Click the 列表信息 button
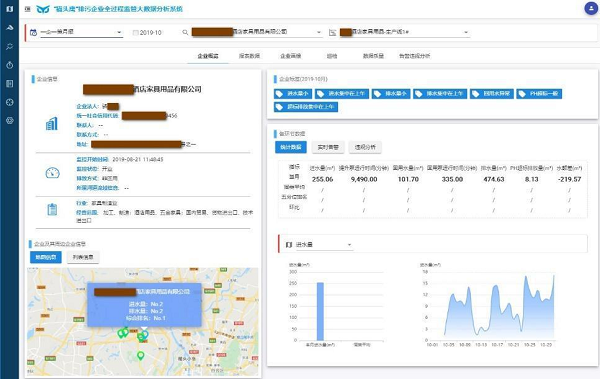Viewport: 600px width, 379px height. click(83, 257)
